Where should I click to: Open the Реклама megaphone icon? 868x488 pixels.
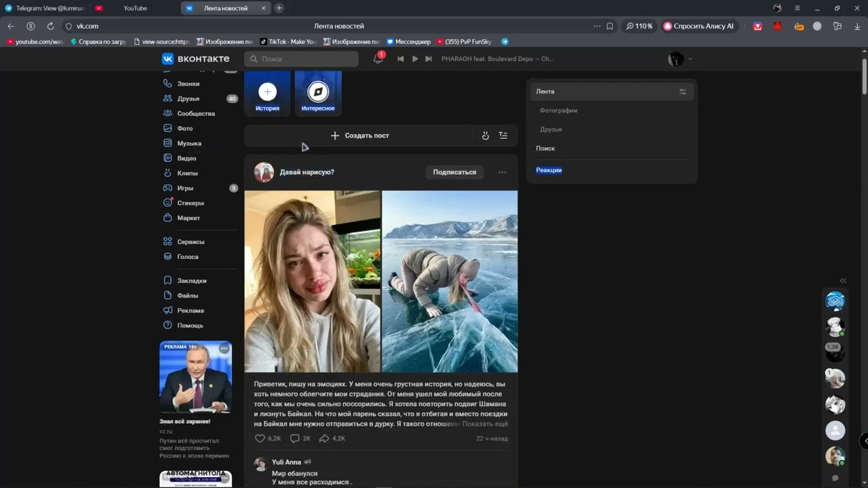pyautogui.click(x=167, y=310)
